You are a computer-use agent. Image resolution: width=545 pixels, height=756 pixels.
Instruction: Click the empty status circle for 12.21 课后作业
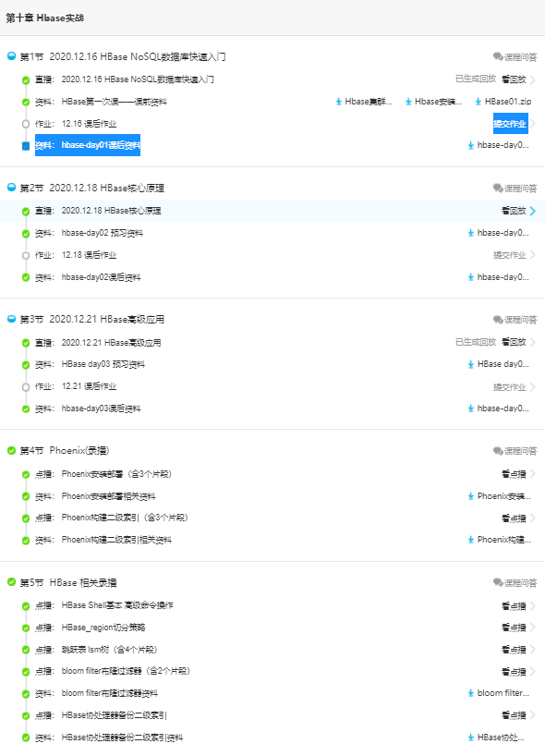(x=26, y=386)
